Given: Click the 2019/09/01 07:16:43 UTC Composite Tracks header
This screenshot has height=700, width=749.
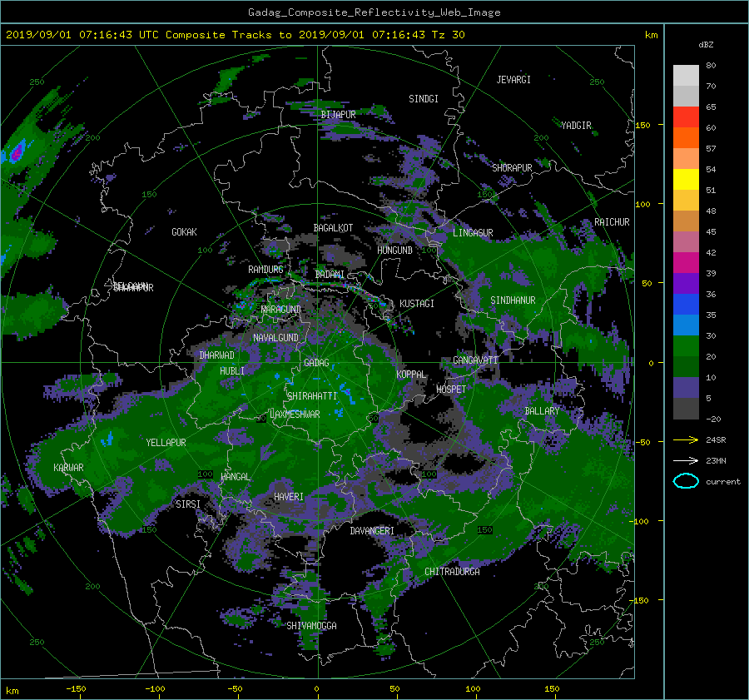Looking at the screenshot, I should (x=235, y=35).
